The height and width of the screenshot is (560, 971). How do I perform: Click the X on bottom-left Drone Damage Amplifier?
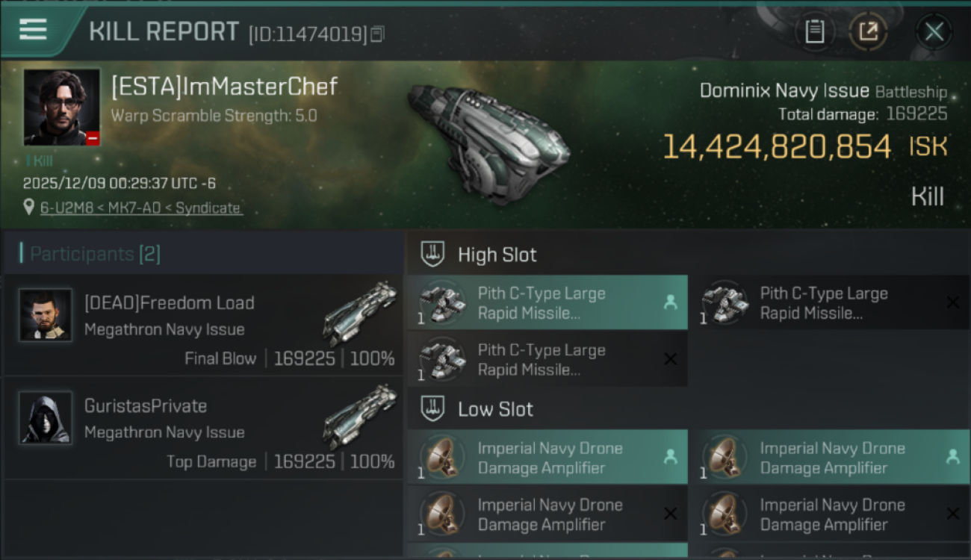[670, 514]
